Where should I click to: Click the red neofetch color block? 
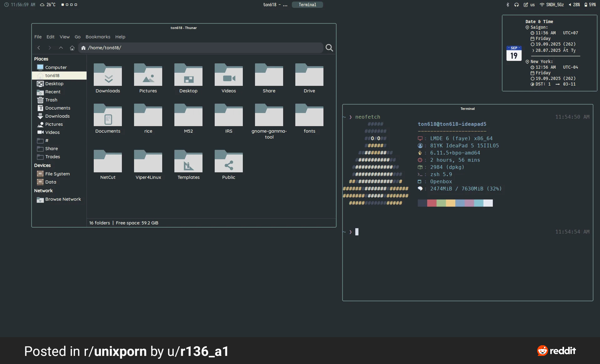tap(432, 203)
